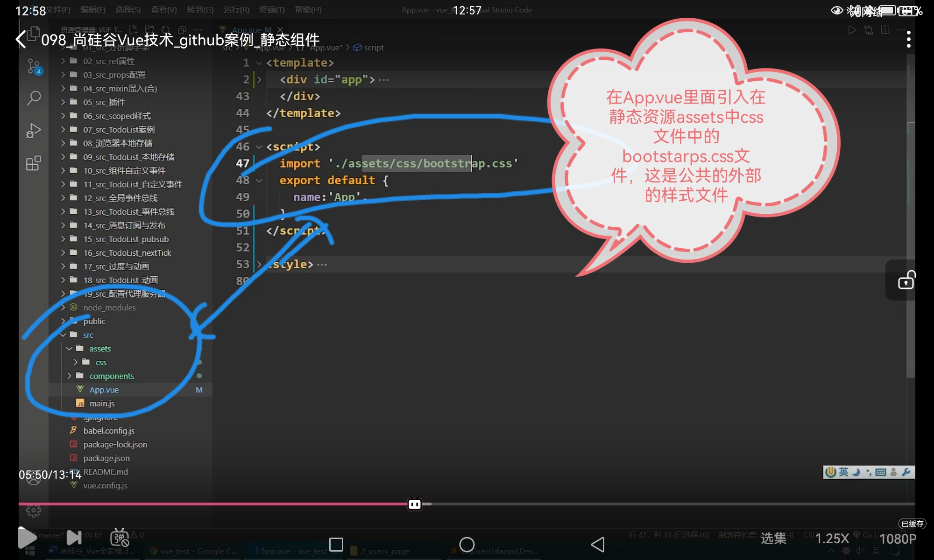Open the 运行(R) menu

(236, 10)
